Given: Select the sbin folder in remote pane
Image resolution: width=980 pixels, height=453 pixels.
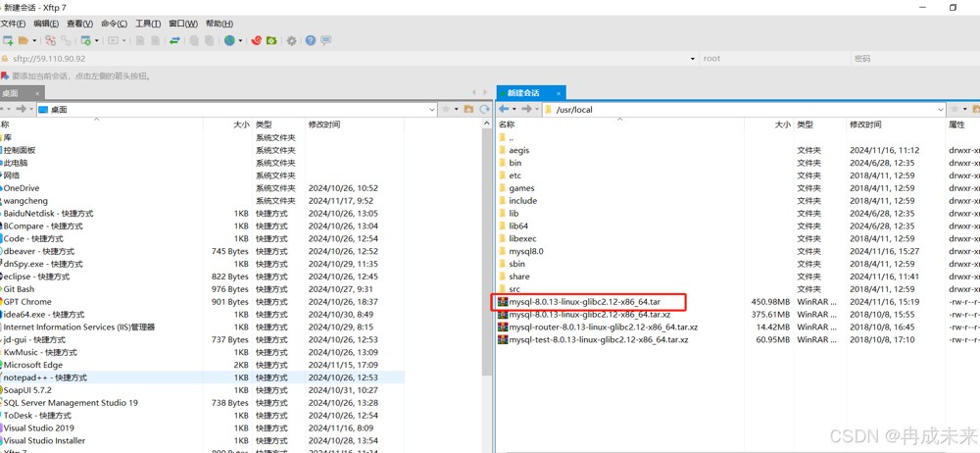Looking at the screenshot, I should [516, 264].
